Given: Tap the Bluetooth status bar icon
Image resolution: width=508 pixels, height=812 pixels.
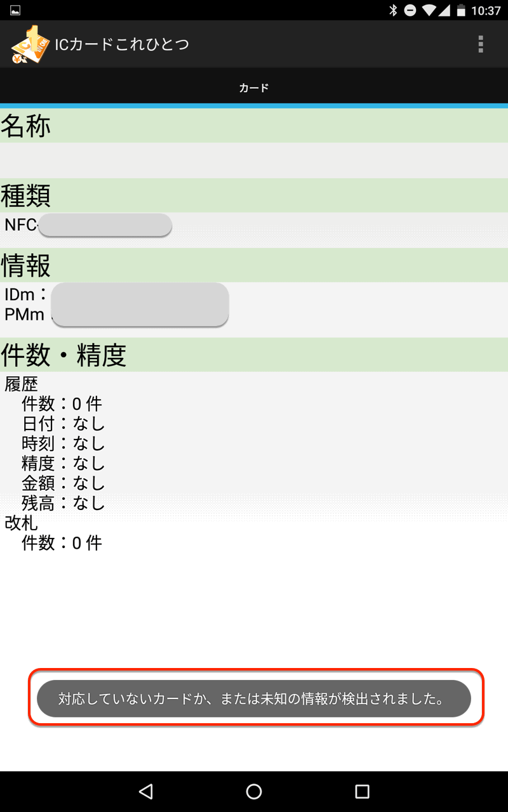Looking at the screenshot, I should pyautogui.click(x=393, y=10).
